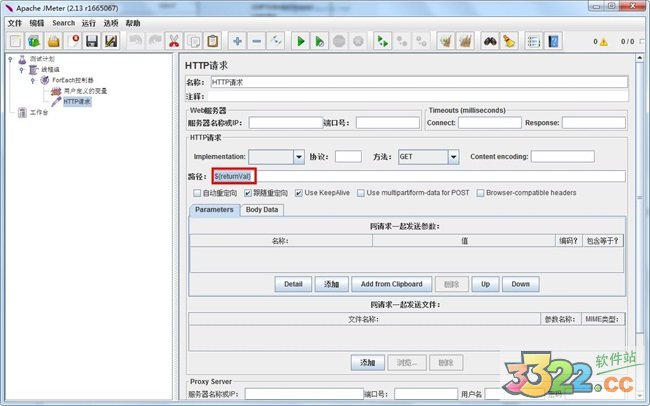This screenshot has height=406, width=650.
Task: Click the Save As toolbar icon
Action: pyautogui.click(x=111, y=41)
